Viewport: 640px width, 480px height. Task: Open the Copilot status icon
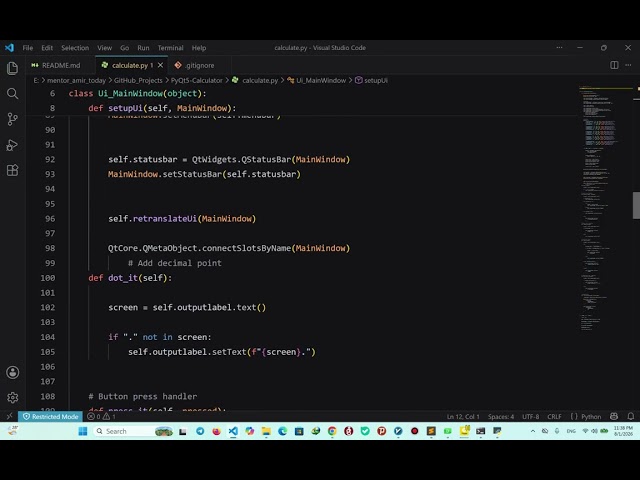pos(614,417)
